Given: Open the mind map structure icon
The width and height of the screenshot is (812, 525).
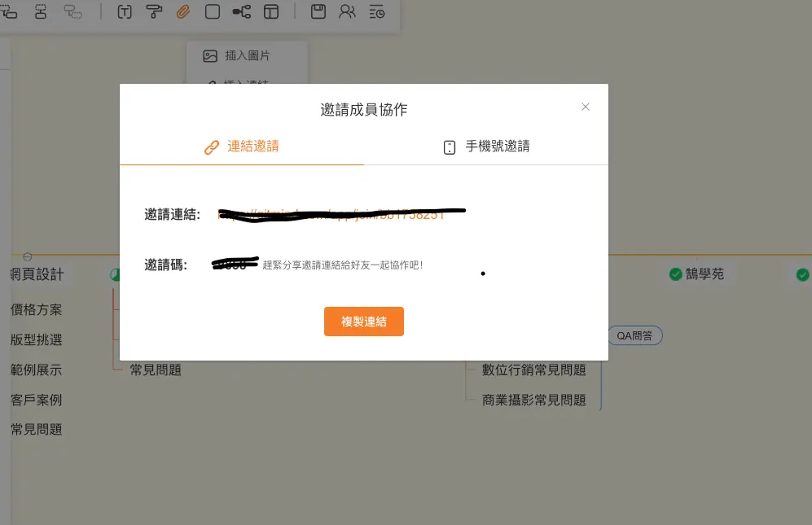Looking at the screenshot, I should 241,12.
